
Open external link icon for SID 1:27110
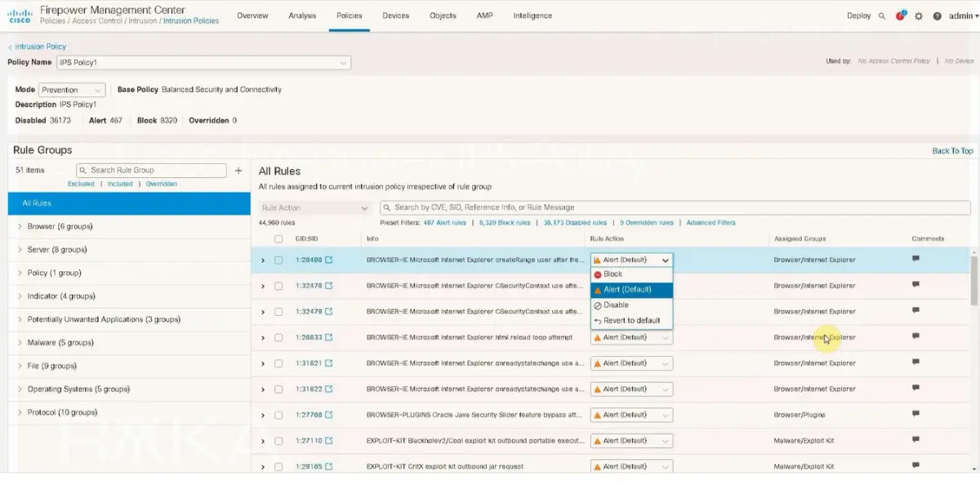click(x=329, y=441)
